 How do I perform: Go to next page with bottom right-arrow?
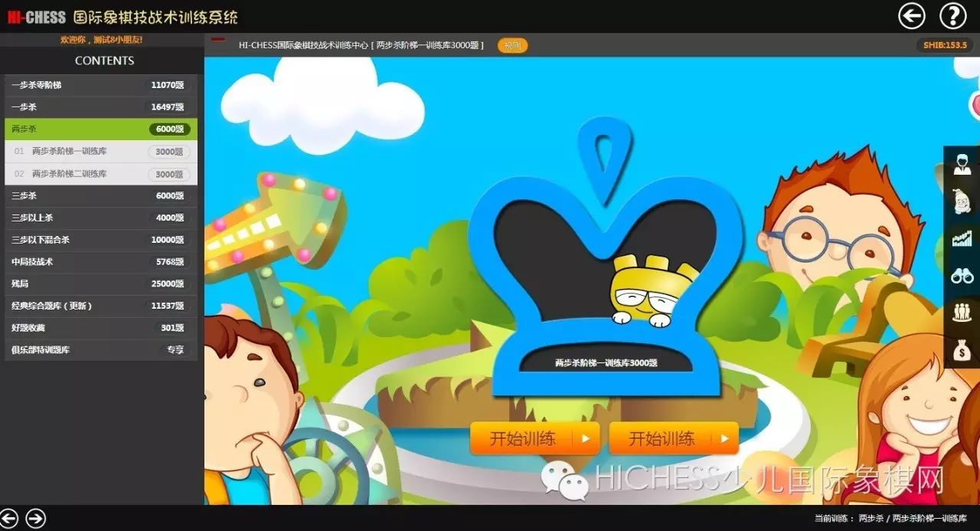pyautogui.click(x=36, y=518)
